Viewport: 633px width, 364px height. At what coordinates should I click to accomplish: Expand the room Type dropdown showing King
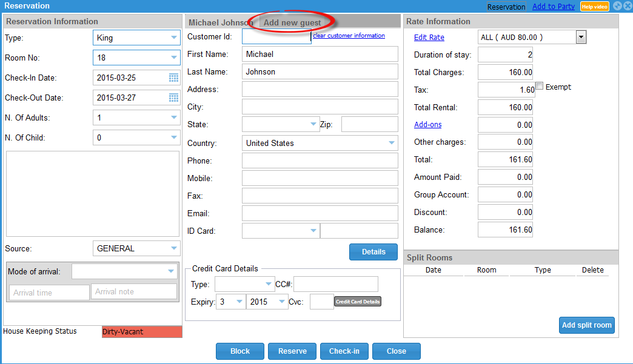pyautogui.click(x=136, y=38)
